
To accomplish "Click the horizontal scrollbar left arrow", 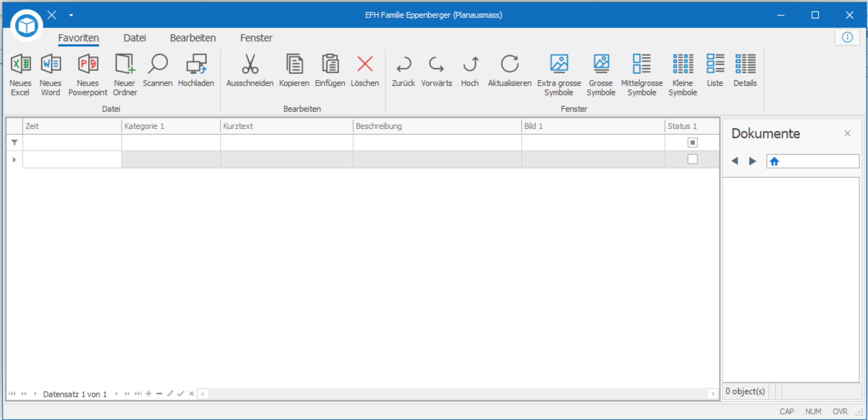I will coord(203,393).
